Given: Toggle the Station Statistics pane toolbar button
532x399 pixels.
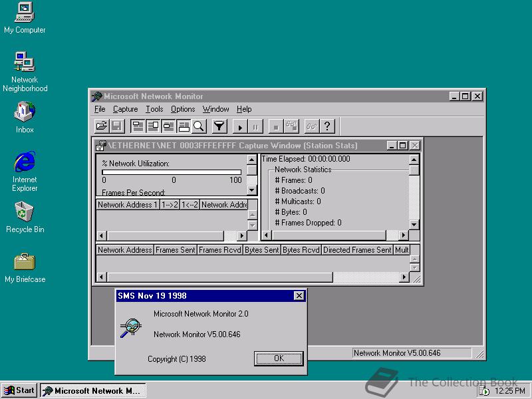Looking at the screenshot, I should click(x=184, y=126).
